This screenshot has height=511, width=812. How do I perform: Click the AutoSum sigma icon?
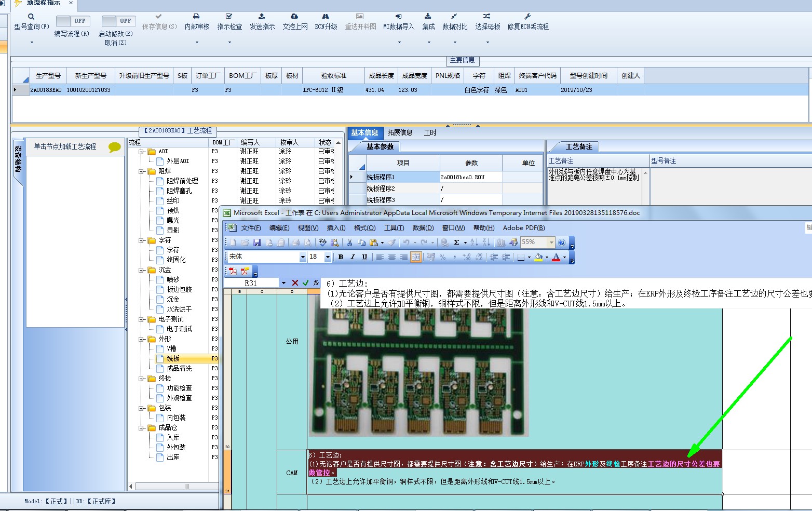click(x=456, y=243)
